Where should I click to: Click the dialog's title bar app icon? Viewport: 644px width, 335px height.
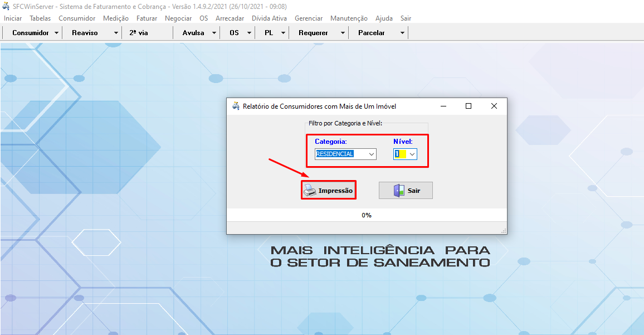point(236,106)
